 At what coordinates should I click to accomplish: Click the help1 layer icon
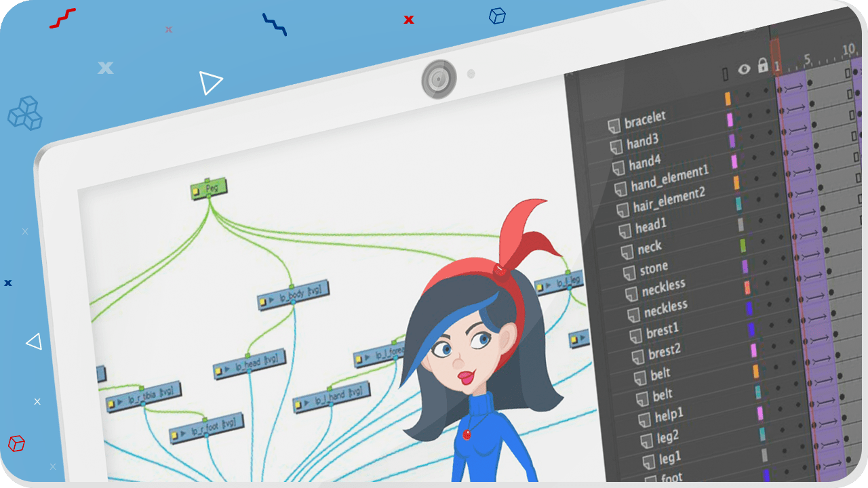click(644, 420)
